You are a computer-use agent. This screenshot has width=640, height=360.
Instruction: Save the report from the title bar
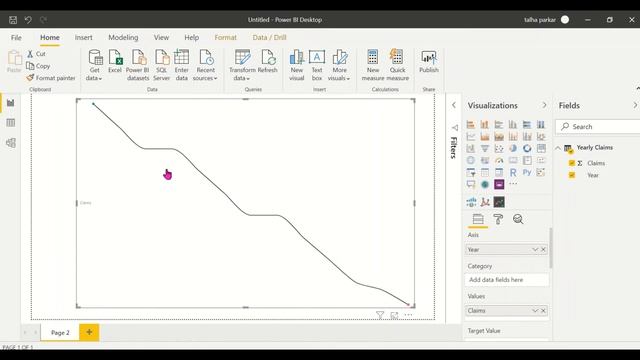[x=13, y=20]
